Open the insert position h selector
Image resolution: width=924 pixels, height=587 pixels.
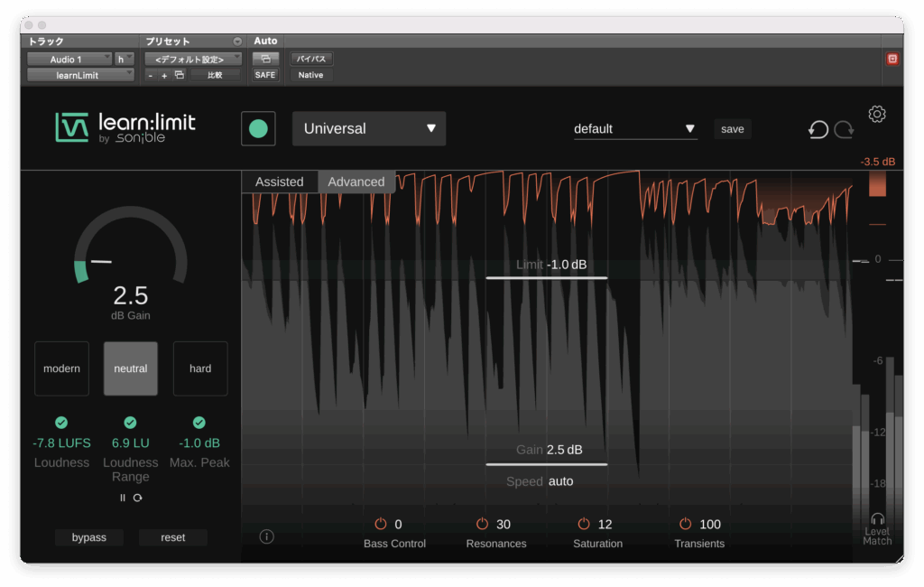[x=125, y=59]
